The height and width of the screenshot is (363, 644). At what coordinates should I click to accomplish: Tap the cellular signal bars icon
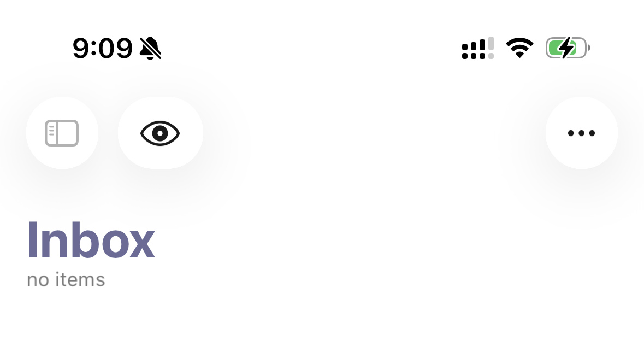[477, 48]
